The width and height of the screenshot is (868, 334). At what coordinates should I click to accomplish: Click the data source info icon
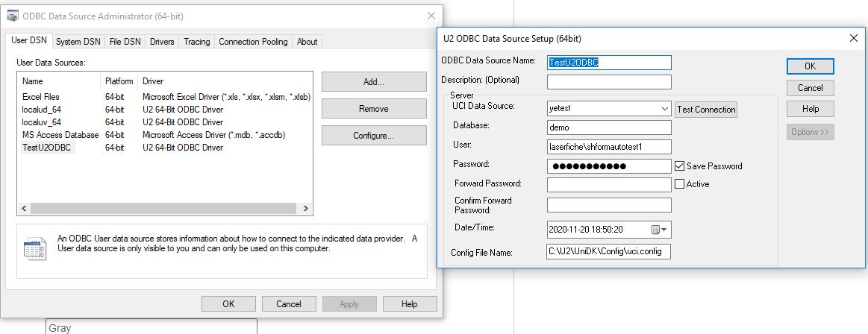coord(34,248)
